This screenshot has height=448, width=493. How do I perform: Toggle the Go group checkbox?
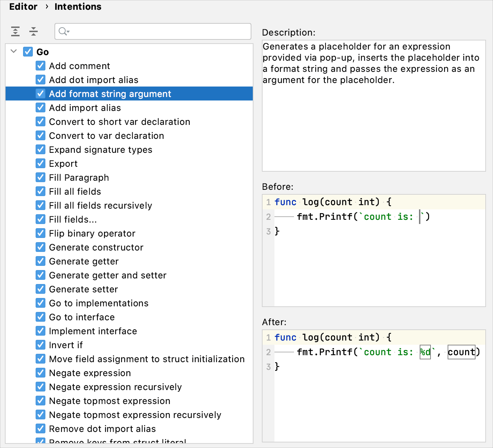pos(28,52)
